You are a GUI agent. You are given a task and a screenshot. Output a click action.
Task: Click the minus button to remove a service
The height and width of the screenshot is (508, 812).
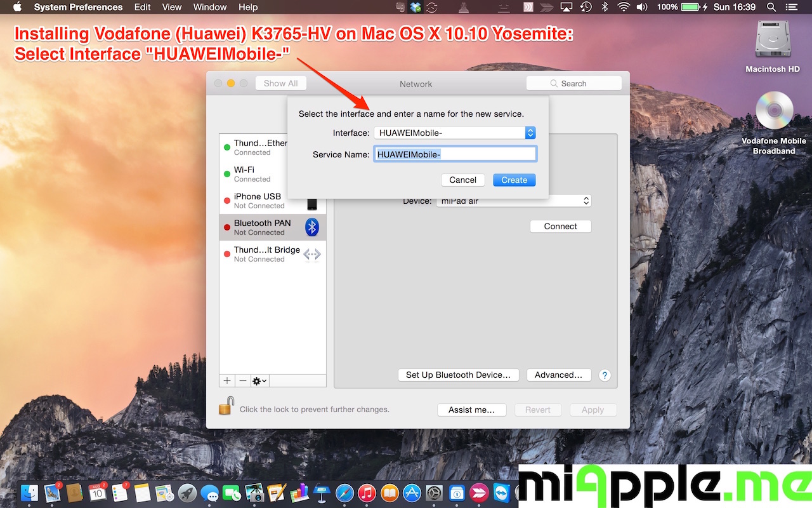tap(242, 380)
